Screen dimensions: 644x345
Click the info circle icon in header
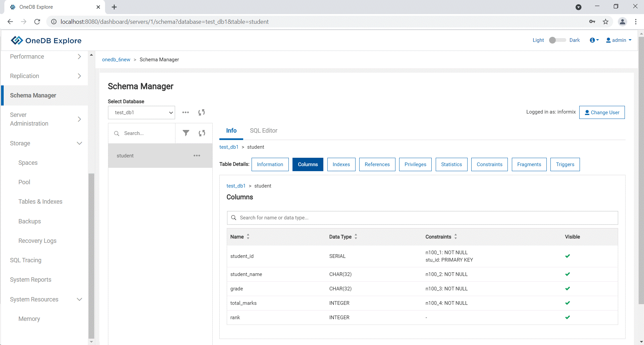click(x=593, y=40)
